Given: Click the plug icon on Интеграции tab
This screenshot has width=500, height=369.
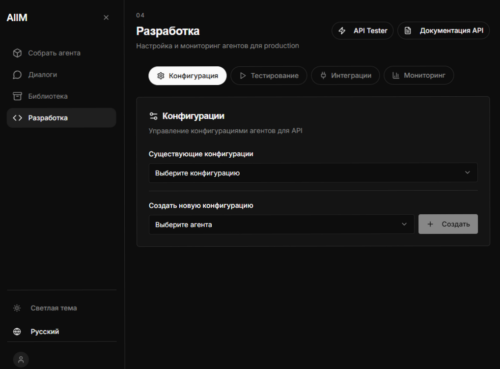Looking at the screenshot, I should click(x=323, y=76).
